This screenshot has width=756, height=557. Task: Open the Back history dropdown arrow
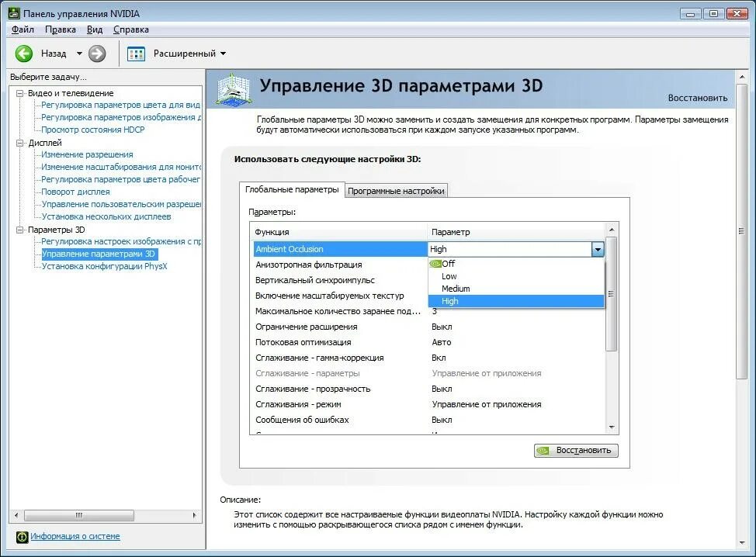pyautogui.click(x=79, y=54)
